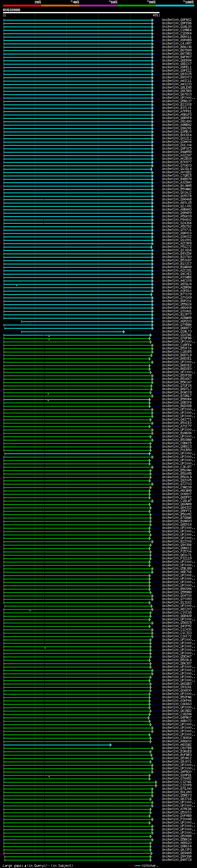Click hit label UniRef100_C4J9M7
The height and width of the screenshot is (868, 197).
177,43
